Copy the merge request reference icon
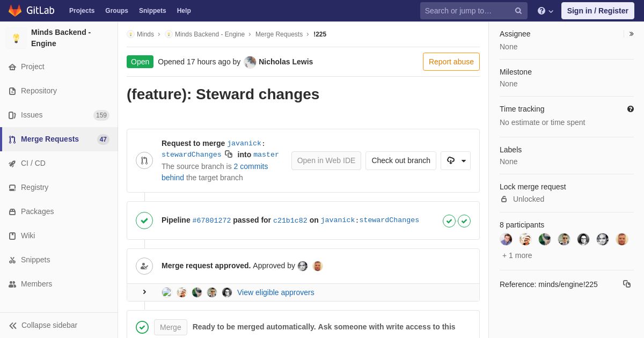The height and width of the screenshot is (338, 644). (x=627, y=284)
